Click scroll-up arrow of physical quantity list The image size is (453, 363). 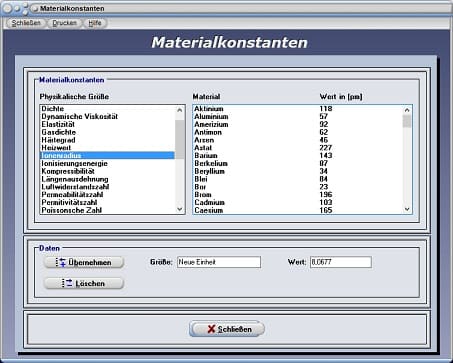(x=180, y=110)
